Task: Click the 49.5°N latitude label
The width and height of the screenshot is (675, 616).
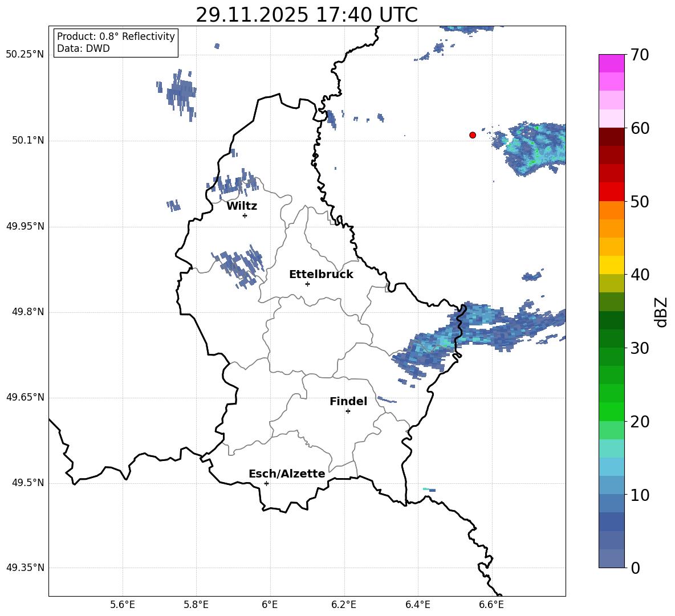Action: tap(28, 483)
